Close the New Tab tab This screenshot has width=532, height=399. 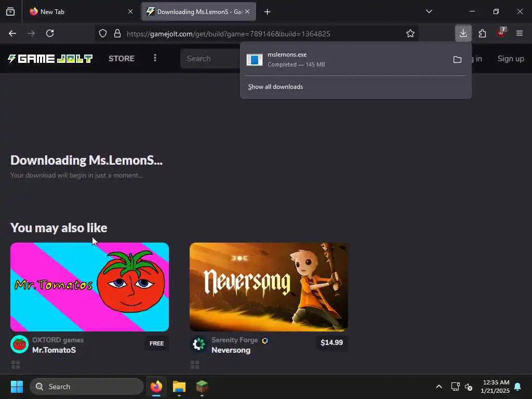130,11
